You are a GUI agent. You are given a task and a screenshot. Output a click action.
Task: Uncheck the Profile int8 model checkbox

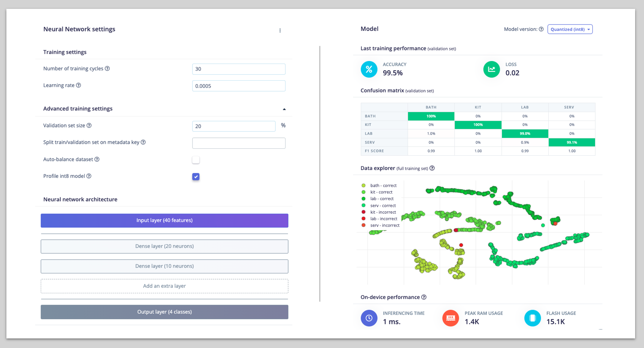tap(196, 176)
